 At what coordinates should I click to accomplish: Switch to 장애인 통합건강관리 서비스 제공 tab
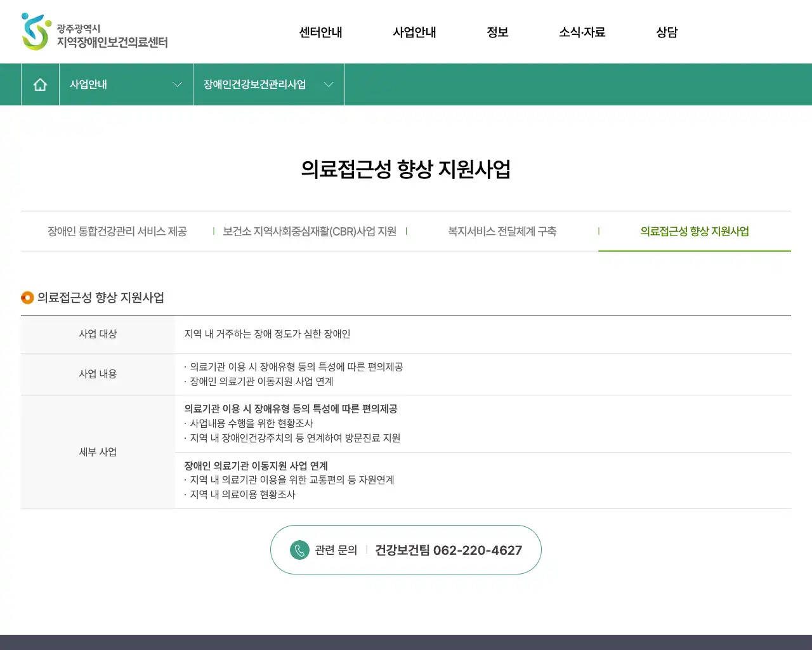(x=117, y=232)
